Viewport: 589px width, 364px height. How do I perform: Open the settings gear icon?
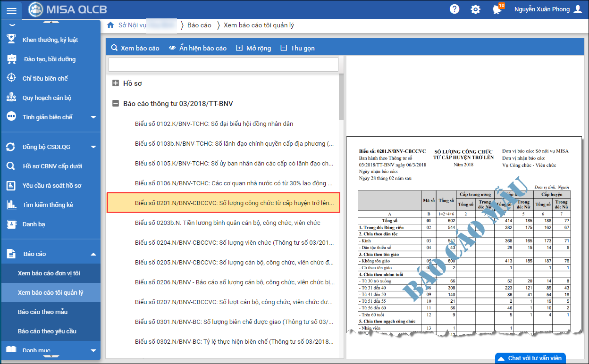(x=475, y=9)
